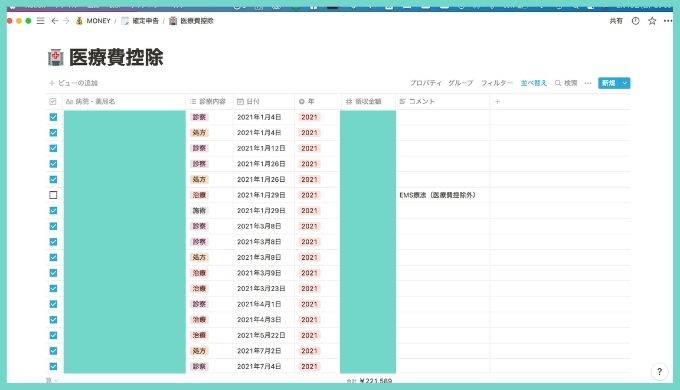
Task: Add page to favorites with star icon
Action: (x=652, y=21)
